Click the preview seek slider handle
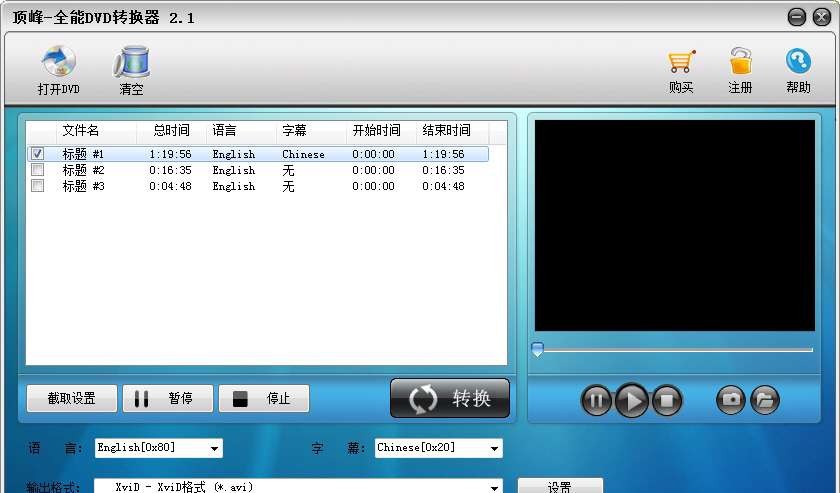This screenshot has height=493, width=840. (537, 350)
